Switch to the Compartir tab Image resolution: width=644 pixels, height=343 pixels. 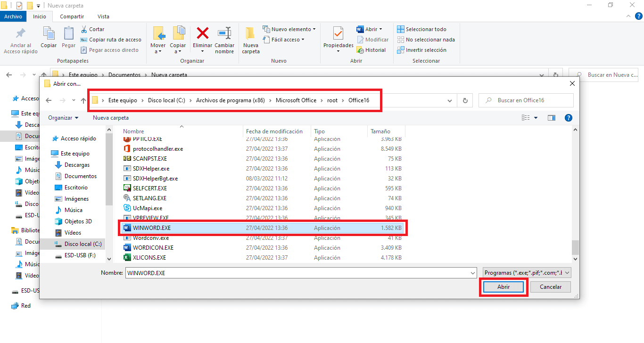[72, 16]
